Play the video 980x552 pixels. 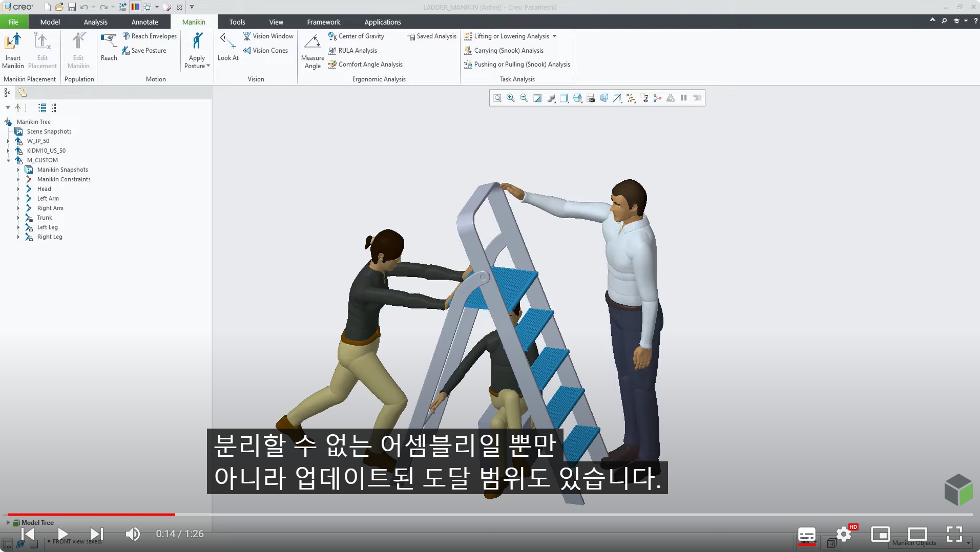point(62,534)
